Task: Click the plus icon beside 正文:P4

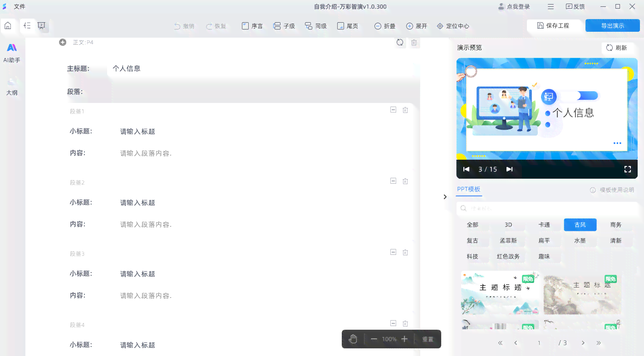Action: [x=63, y=42]
